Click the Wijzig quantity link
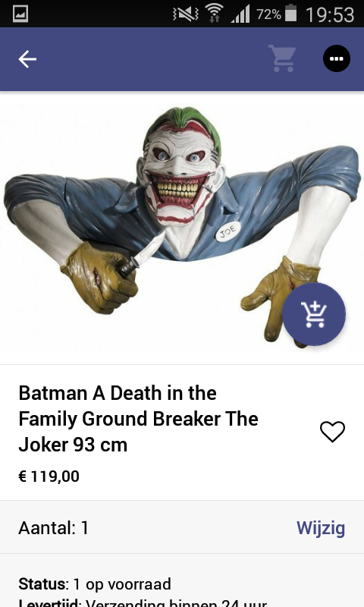The width and height of the screenshot is (364, 607). point(321,527)
